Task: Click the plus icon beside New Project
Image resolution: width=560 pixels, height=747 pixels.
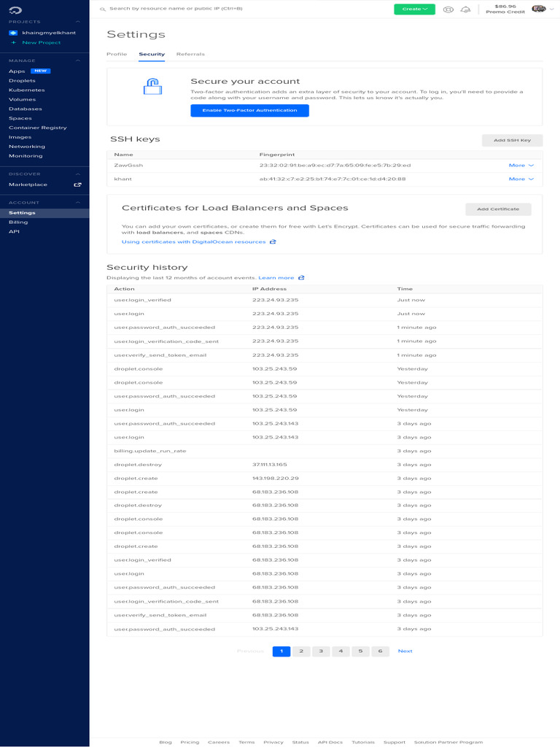Action: pos(13,42)
